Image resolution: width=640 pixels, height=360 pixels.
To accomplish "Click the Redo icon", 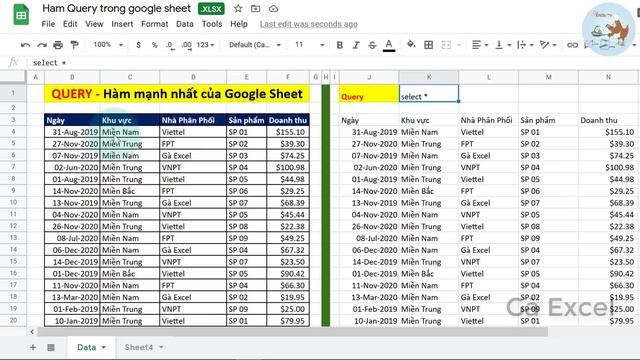I will point(42,45).
